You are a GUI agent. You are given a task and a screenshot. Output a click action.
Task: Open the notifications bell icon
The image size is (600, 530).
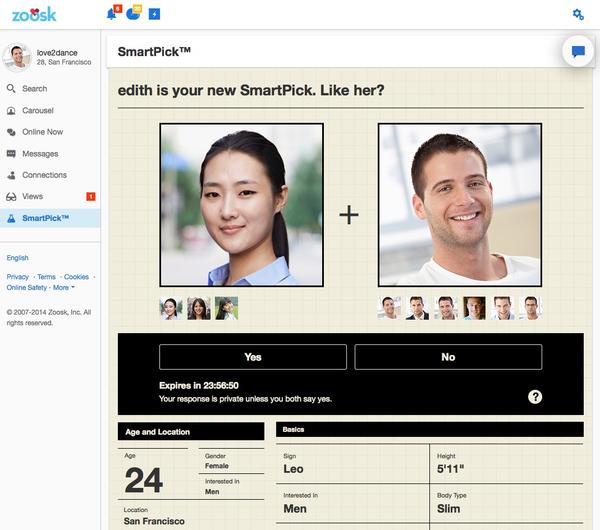112,14
